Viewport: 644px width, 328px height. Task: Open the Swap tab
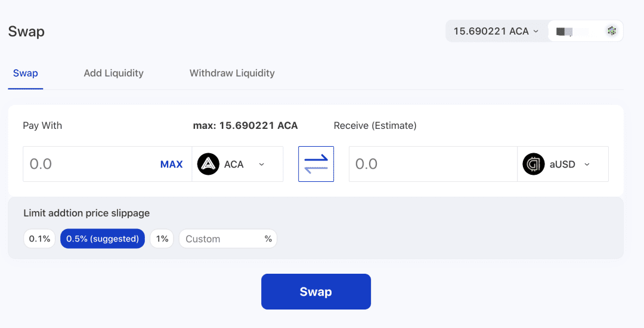click(x=26, y=73)
